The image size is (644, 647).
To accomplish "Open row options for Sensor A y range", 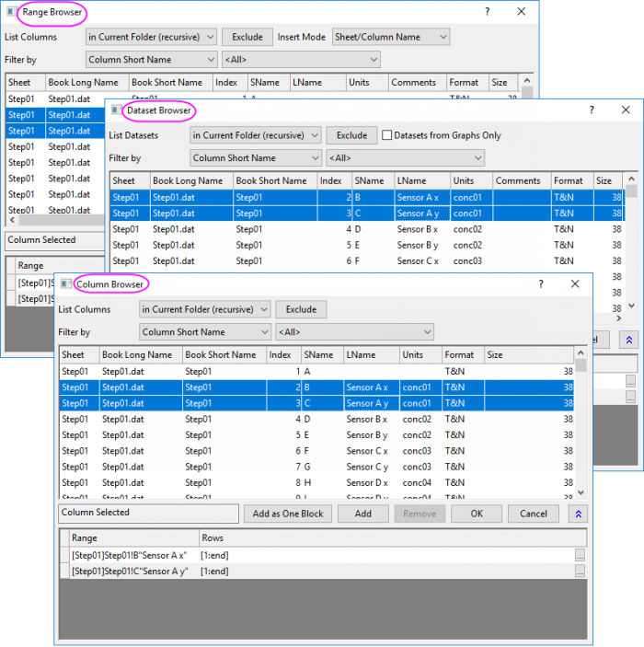I will [580, 572].
